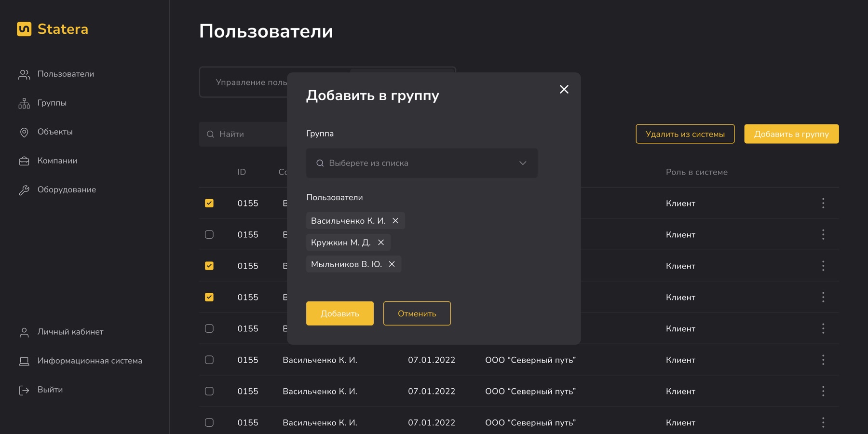Viewport: 868px width, 434px height.
Task: Close the Добавить в группу dialog
Action: click(x=564, y=89)
